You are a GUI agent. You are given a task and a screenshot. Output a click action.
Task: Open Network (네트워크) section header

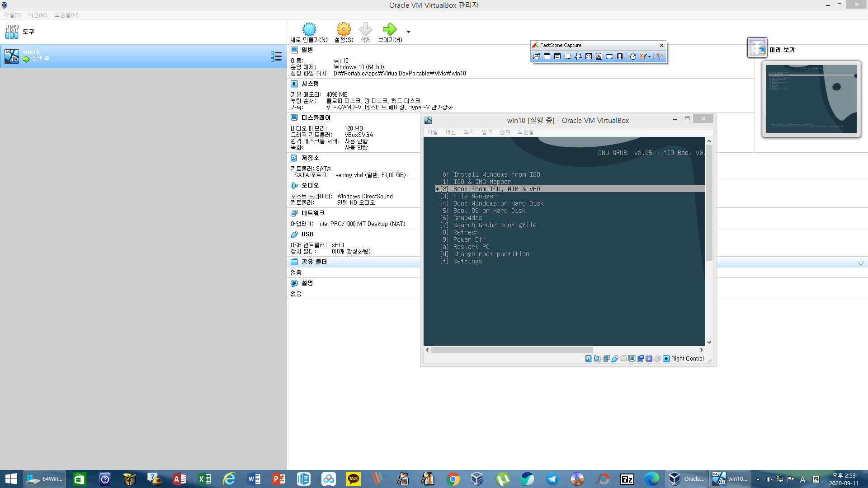click(313, 213)
